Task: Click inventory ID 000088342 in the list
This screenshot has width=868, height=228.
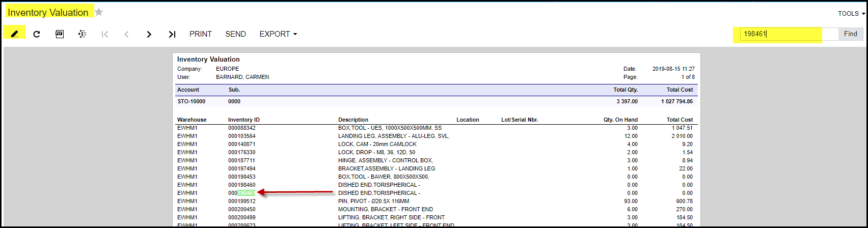Action: click(x=242, y=128)
